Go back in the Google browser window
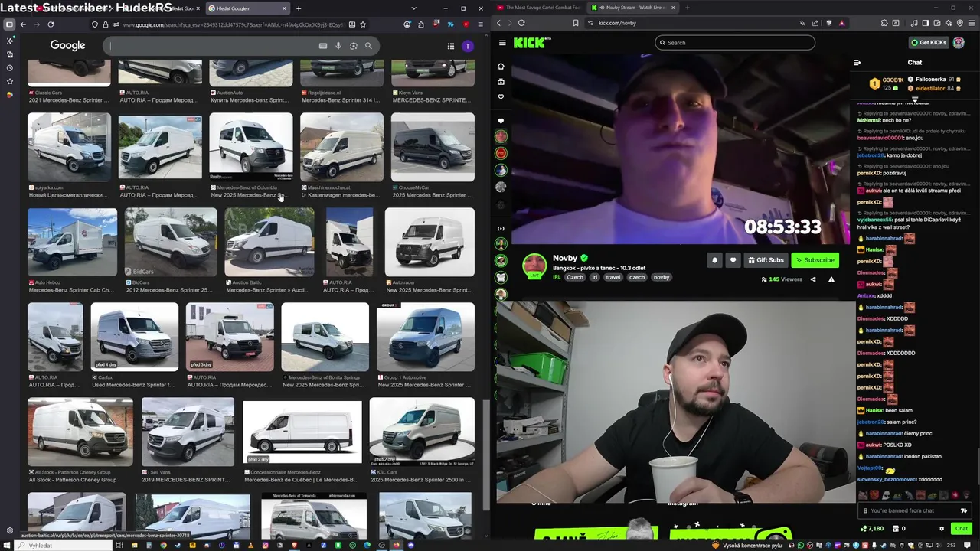Image resolution: width=980 pixels, height=551 pixels. pyautogui.click(x=23, y=24)
